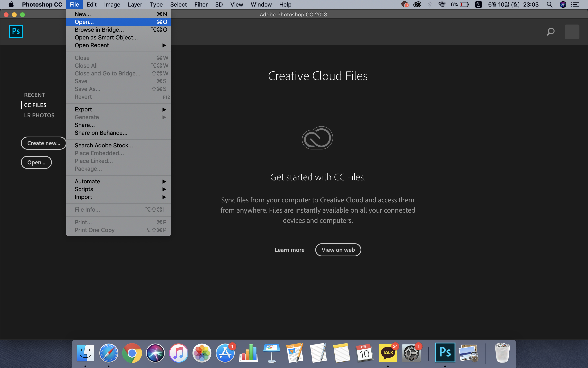Click the View on web button
The image size is (588, 368).
(x=338, y=250)
